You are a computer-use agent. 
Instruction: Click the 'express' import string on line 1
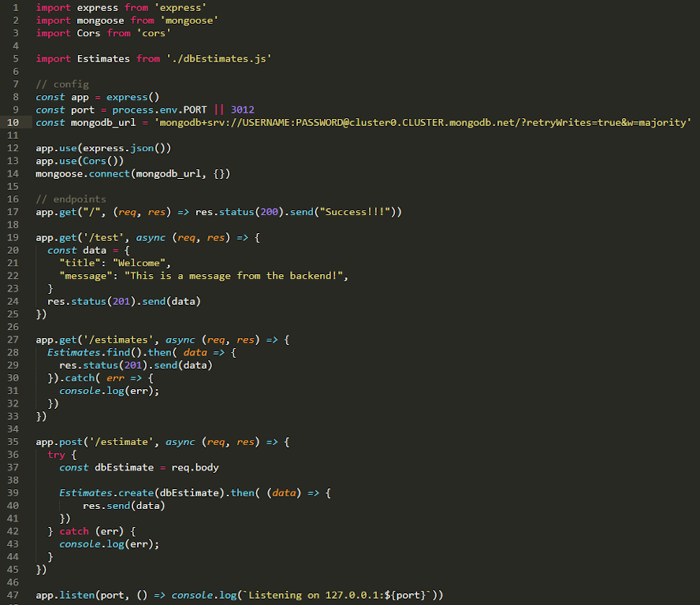(181, 8)
